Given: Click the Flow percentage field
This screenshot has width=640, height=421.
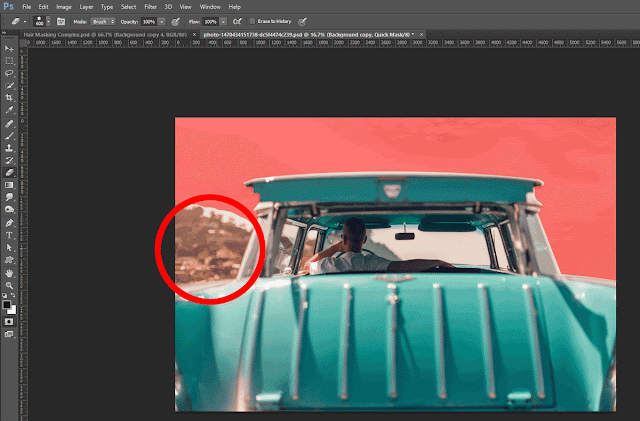Looking at the screenshot, I should point(210,22).
